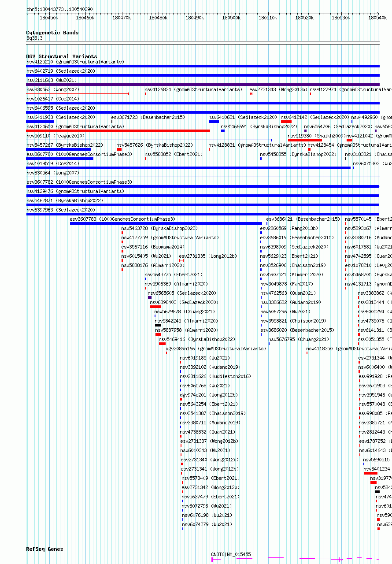Click the 180500k tick on the ruler
Screen dimensions: 392x564
click(231, 18)
